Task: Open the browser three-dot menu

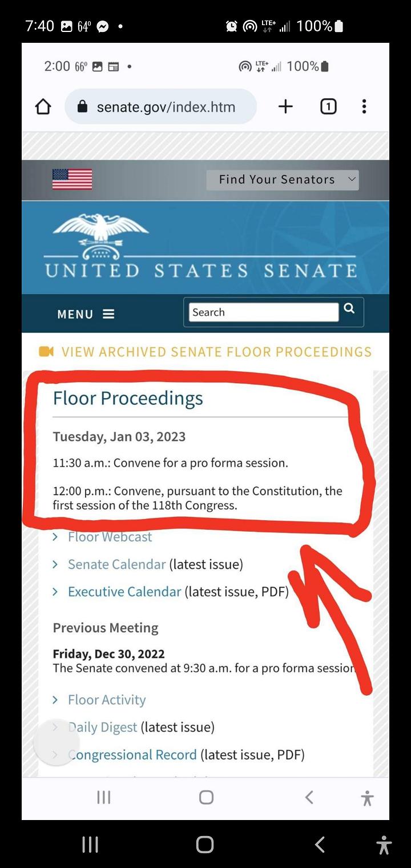Action: (364, 107)
